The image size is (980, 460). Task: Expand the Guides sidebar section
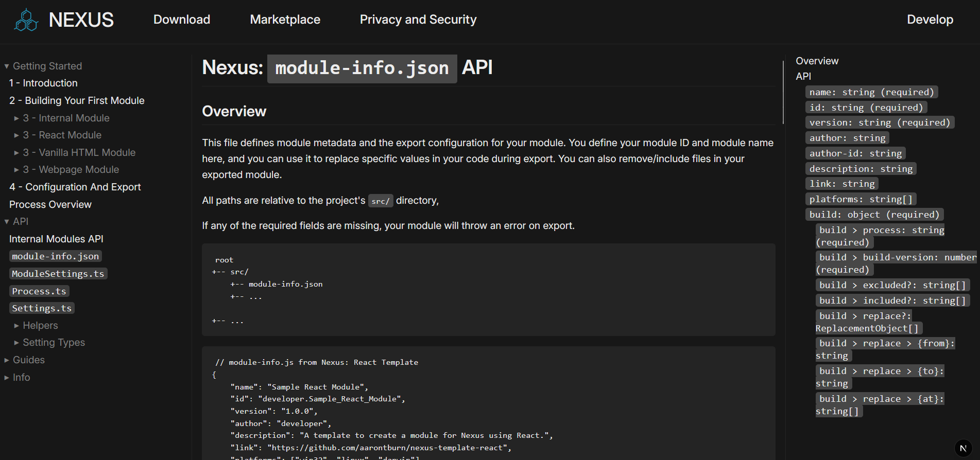(x=7, y=360)
